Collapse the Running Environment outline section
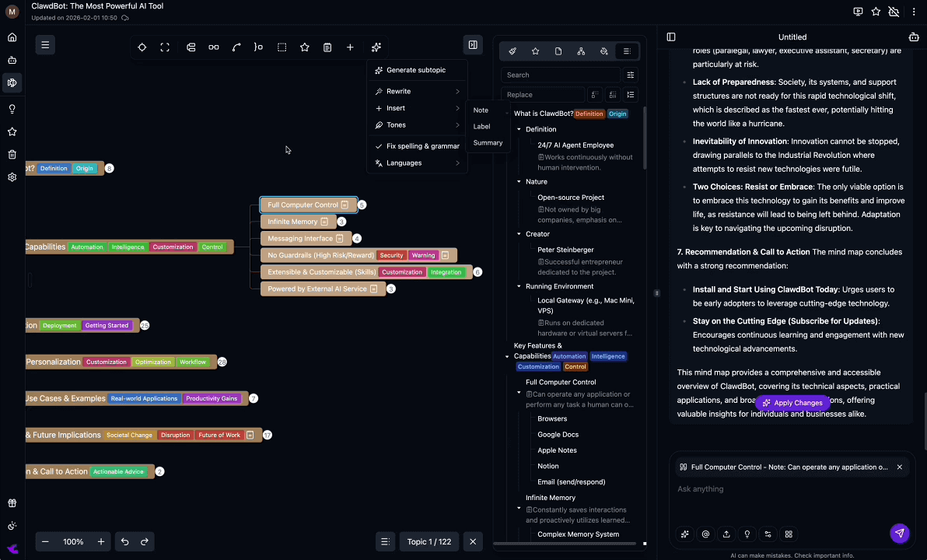This screenshot has height=560, width=927. point(519,286)
